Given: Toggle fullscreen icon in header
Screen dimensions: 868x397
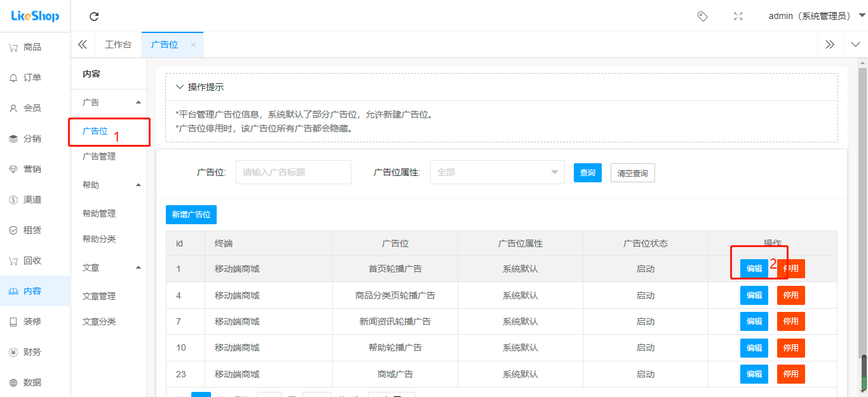Looking at the screenshot, I should pyautogui.click(x=738, y=17).
